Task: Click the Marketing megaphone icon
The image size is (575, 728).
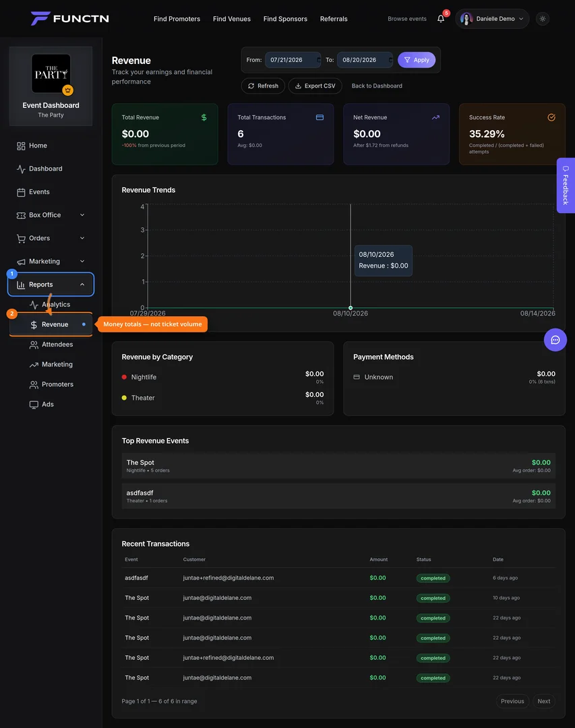Action: click(21, 262)
